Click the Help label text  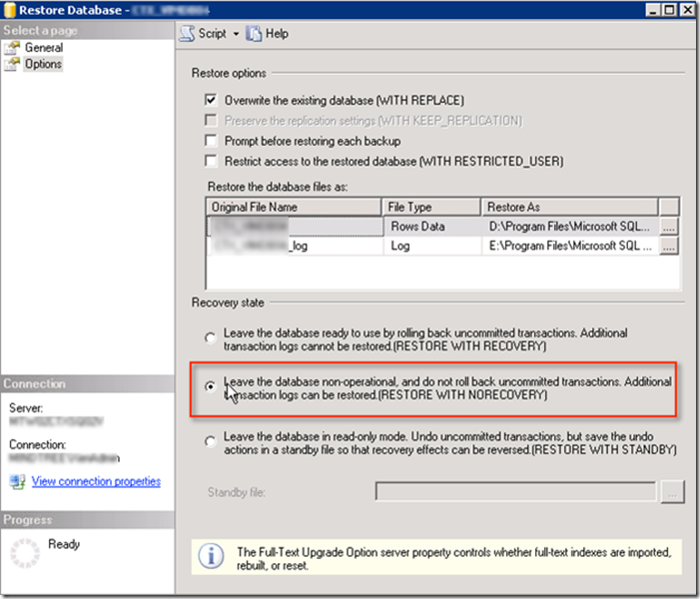pos(277,34)
